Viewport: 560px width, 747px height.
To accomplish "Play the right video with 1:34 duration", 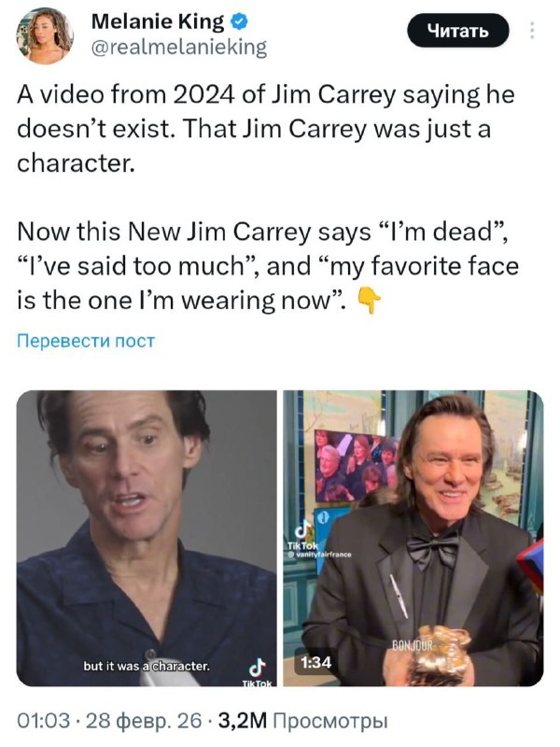I will pyautogui.click(x=413, y=539).
